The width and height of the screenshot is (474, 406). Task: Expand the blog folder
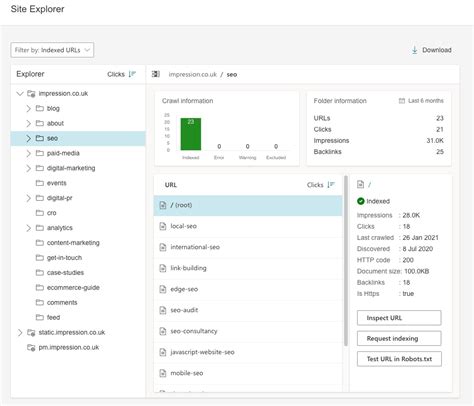click(x=29, y=108)
